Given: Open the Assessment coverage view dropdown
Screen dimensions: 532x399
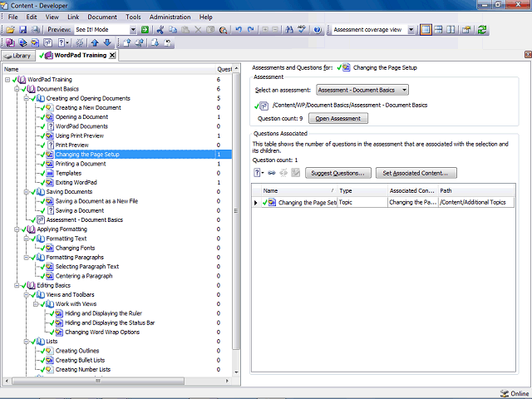Looking at the screenshot, I should click(411, 30).
